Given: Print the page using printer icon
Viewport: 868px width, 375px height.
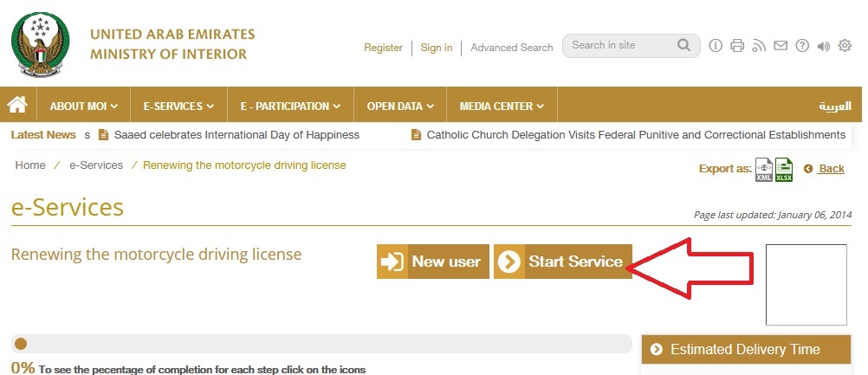Looking at the screenshot, I should coord(737,46).
